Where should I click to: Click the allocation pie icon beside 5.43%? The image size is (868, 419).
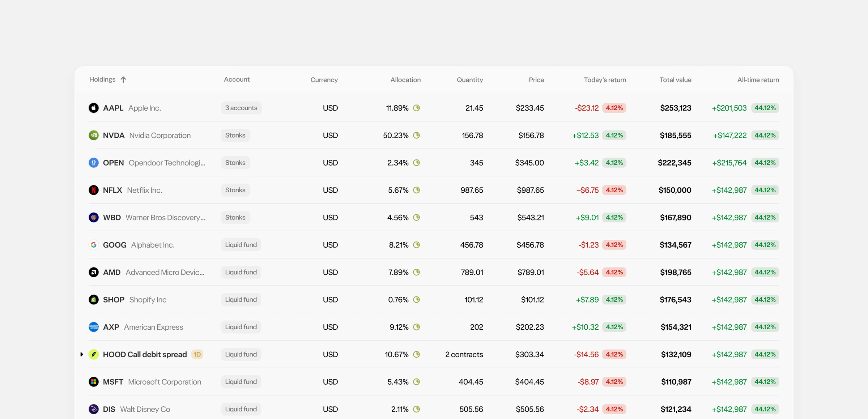[x=417, y=382]
